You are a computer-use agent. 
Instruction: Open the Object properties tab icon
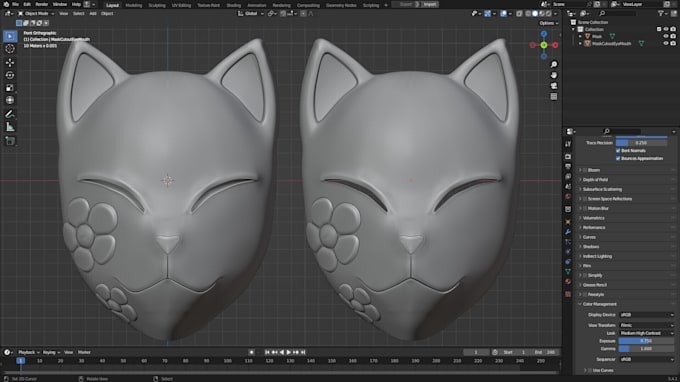click(x=568, y=222)
